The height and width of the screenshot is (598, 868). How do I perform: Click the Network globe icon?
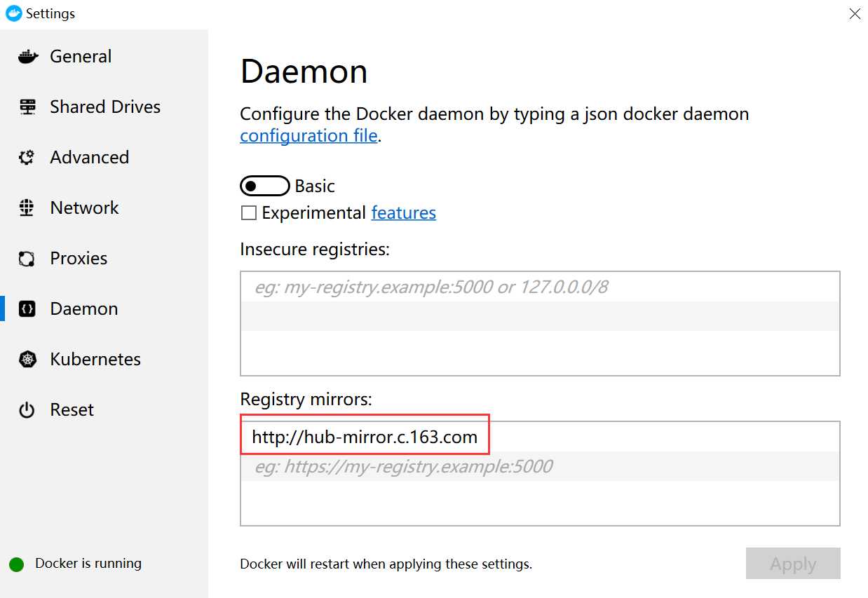coord(27,208)
